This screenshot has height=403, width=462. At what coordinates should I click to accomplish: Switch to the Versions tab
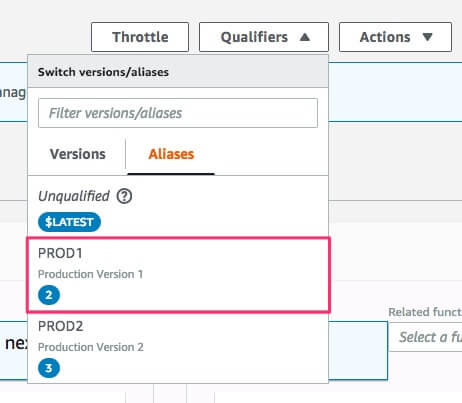point(78,154)
